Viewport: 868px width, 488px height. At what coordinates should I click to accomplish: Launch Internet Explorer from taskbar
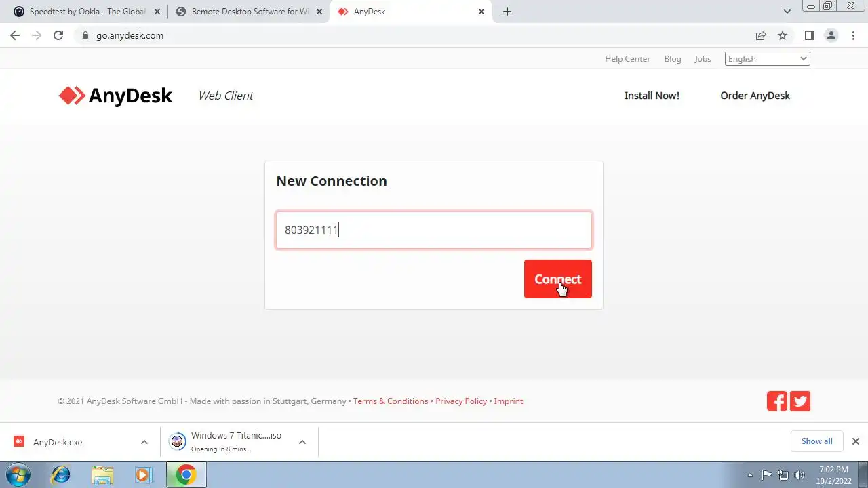pos(60,474)
